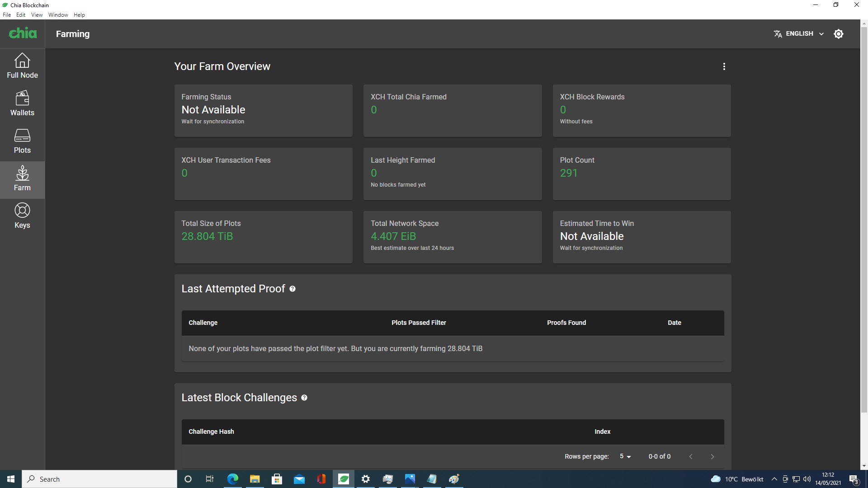868x488 pixels.
Task: Click Last Attempted Proof help icon
Action: (292, 289)
